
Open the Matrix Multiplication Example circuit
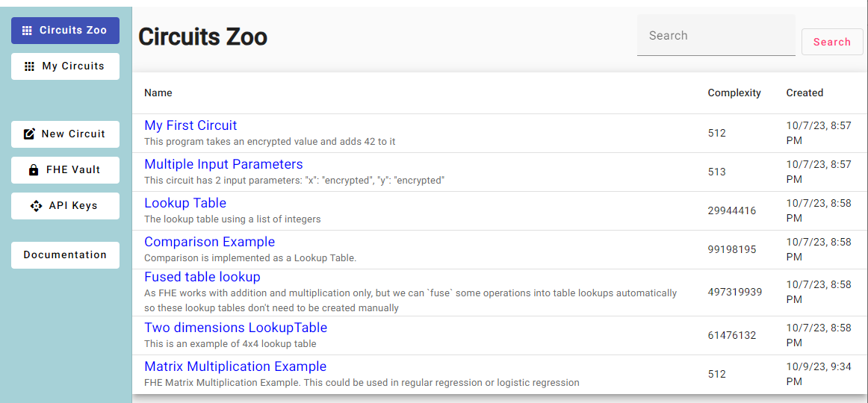pos(235,366)
